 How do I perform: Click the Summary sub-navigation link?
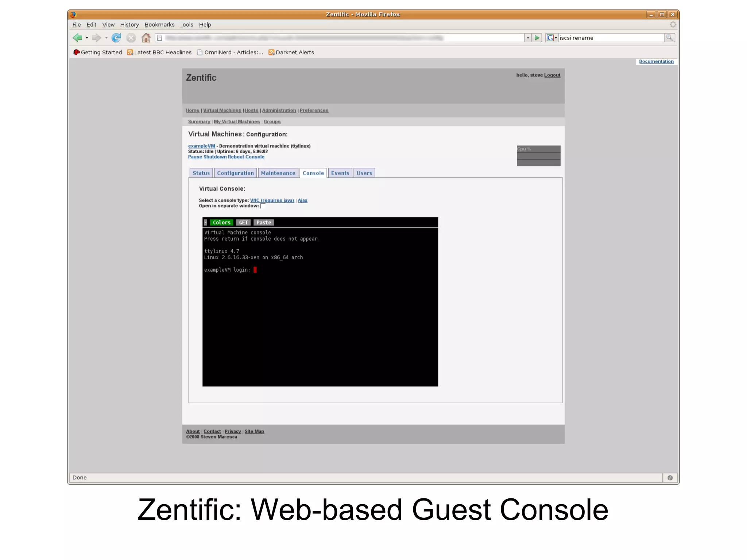(199, 122)
